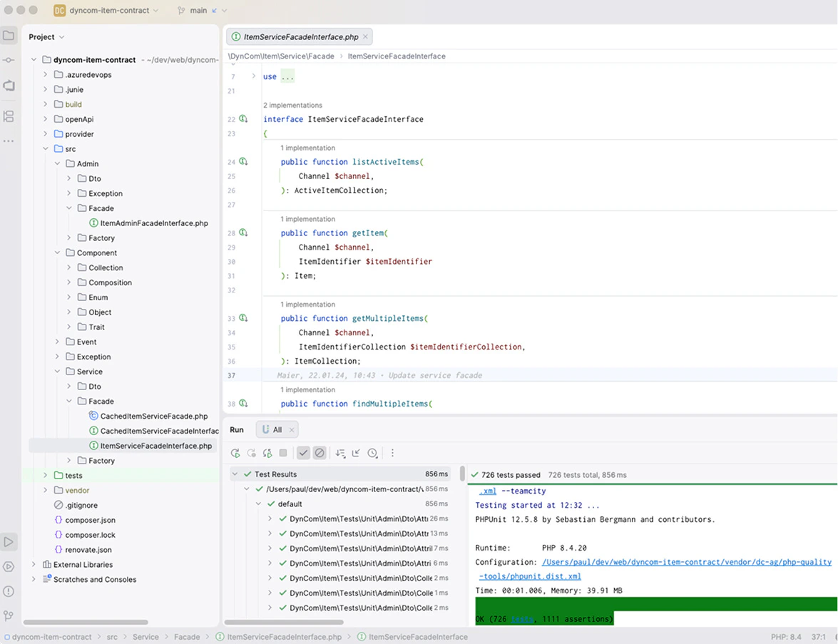Open the Pull Requests sidebar icon
This screenshot has height=644, width=838.
click(9, 86)
